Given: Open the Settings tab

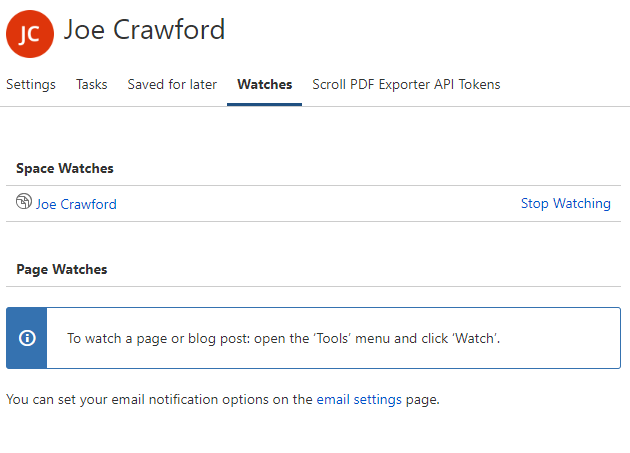Looking at the screenshot, I should coord(31,84).
